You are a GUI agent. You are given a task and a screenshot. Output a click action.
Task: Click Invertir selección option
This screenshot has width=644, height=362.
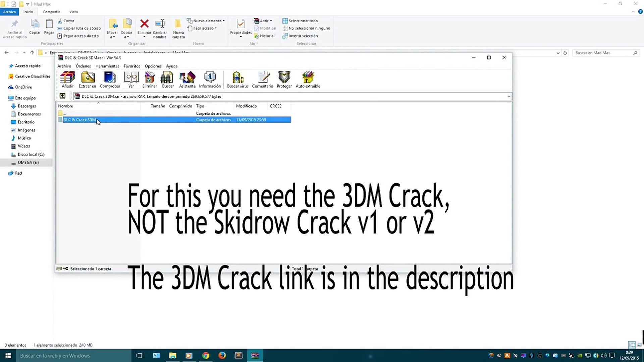(300, 36)
